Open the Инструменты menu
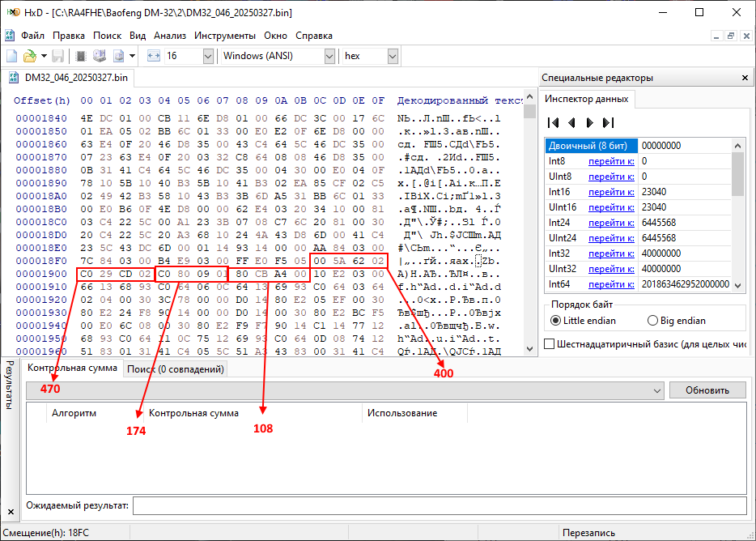 coord(225,36)
